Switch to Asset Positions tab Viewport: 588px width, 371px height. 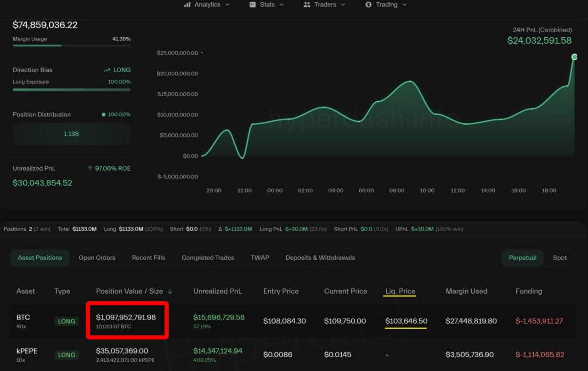click(x=40, y=258)
